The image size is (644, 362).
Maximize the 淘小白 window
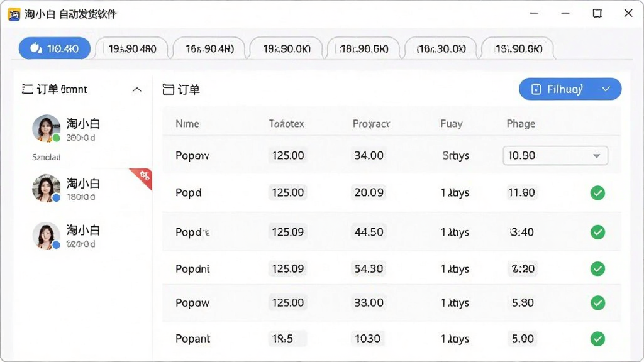pos(597,14)
